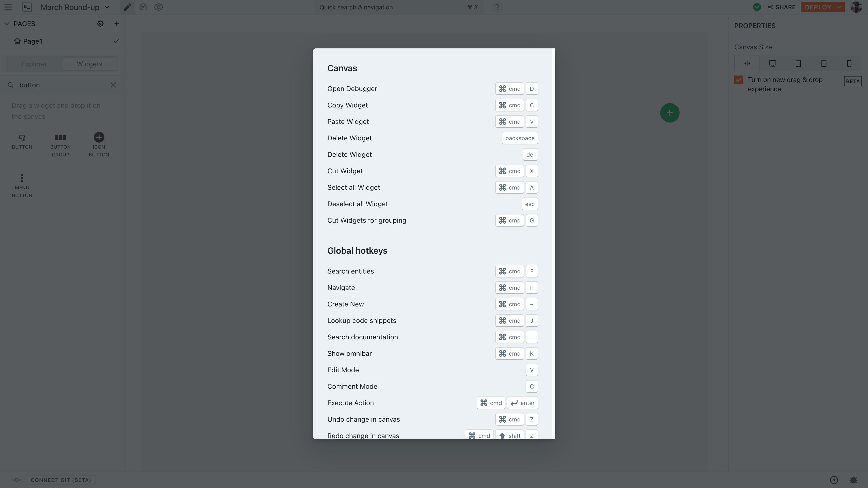Select the Button Group widget

pos(61,145)
